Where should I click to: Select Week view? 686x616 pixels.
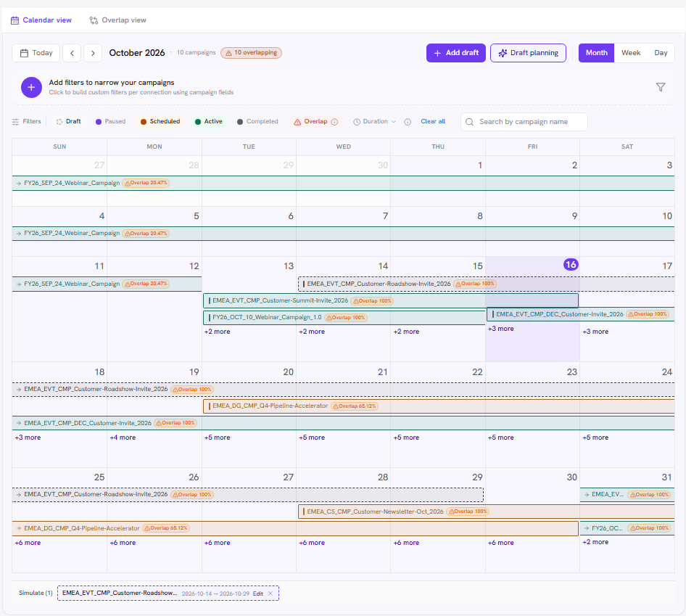[630, 53]
